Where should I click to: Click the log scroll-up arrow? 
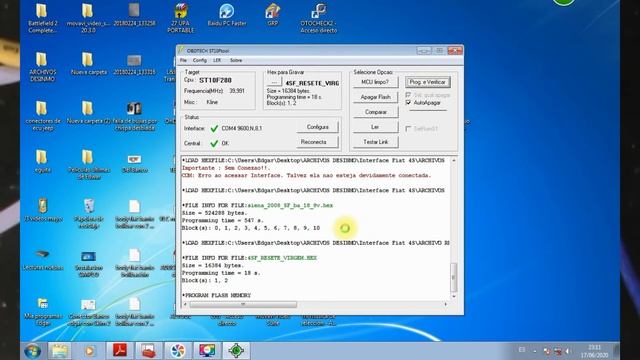coord(453,160)
